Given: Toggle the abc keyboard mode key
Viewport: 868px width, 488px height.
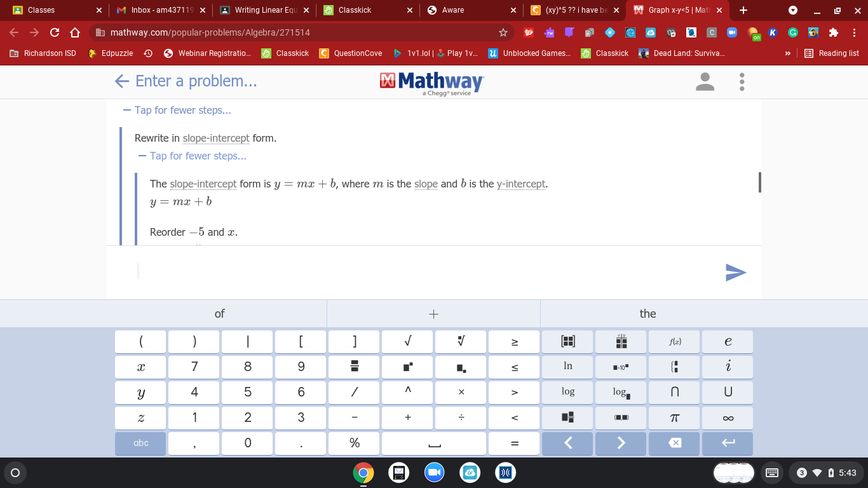Looking at the screenshot, I should pyautogui.click(x=141, y=443).
